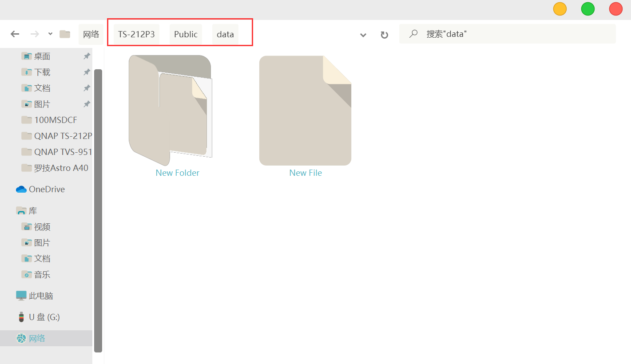Click the U 盘 drive icon

coord(21,317)
